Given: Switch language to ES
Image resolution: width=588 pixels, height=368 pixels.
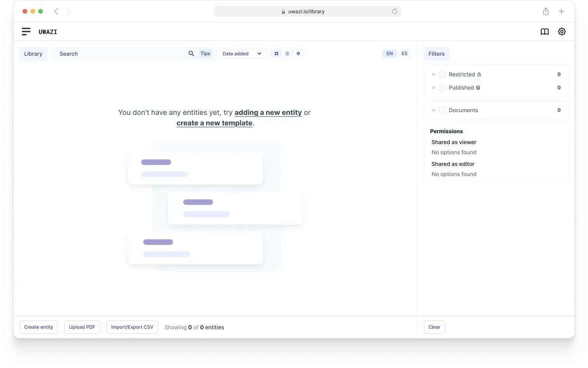Looking at the screenshot, I should point(404,53).
